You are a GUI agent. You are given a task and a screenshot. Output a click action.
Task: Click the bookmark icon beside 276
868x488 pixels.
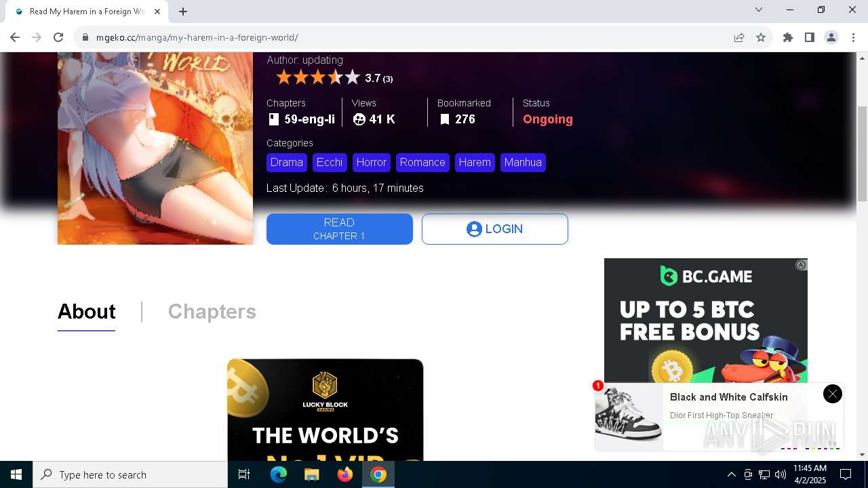[445, 119]
